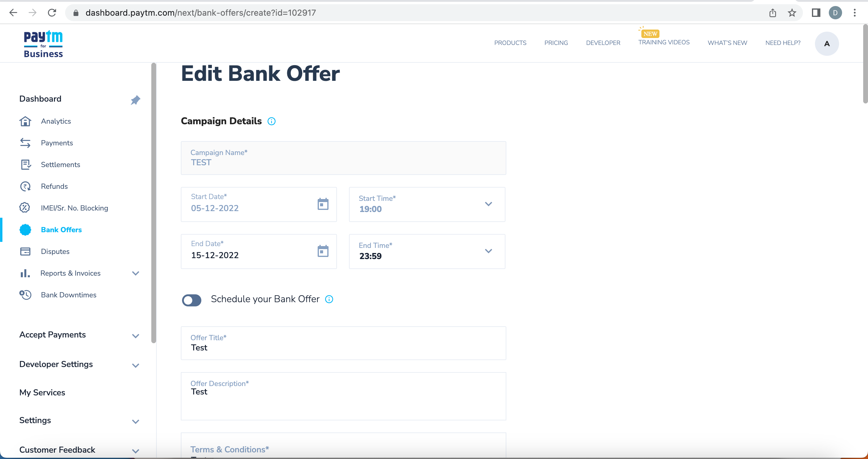Click the sidebar vertical scrollbar
The width and height of the screenshot is (868, 459).
point(154,202)
